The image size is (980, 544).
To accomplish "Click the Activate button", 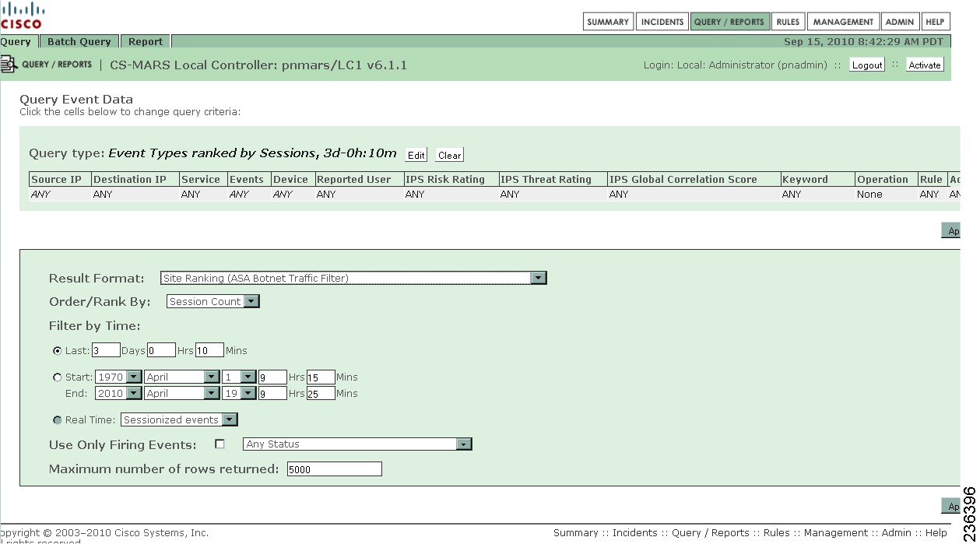I will [x=925, y=65].
